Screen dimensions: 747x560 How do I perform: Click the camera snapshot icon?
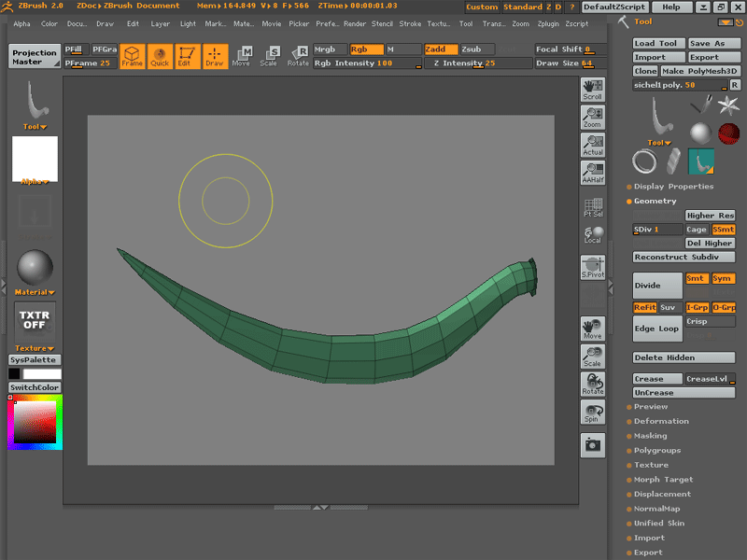pyautogui.click(x=592, y=445)
